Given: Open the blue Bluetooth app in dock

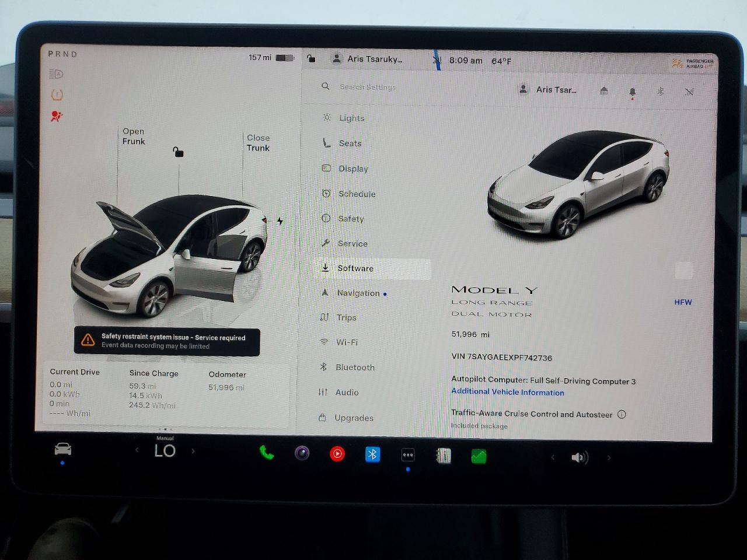Looking at the screenshot, I should pos(372,454).
